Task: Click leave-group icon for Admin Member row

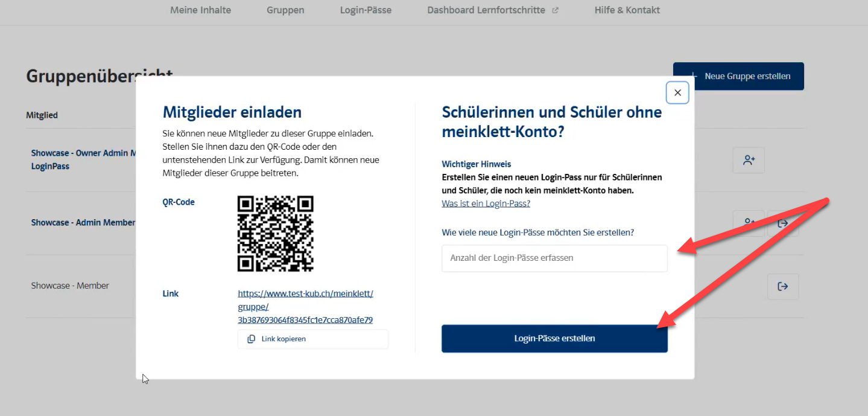Action: click(783, 223)
